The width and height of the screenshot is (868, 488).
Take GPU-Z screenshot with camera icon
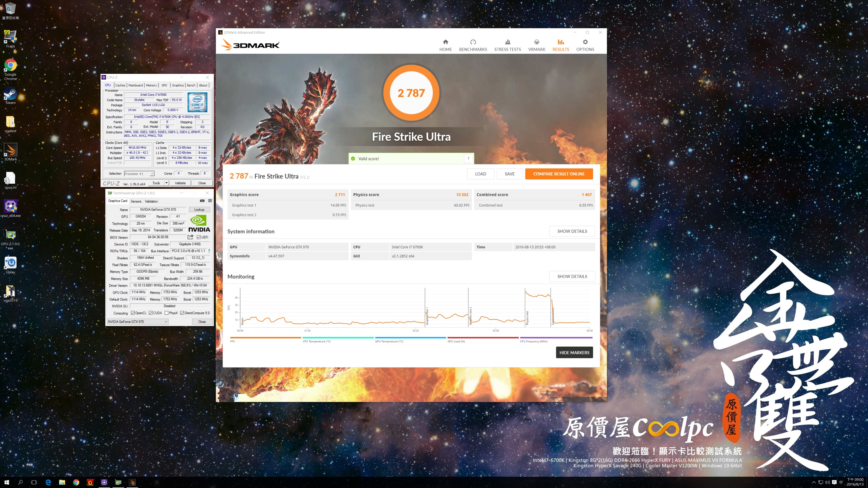pyautogui.click(x=202, y=201)
